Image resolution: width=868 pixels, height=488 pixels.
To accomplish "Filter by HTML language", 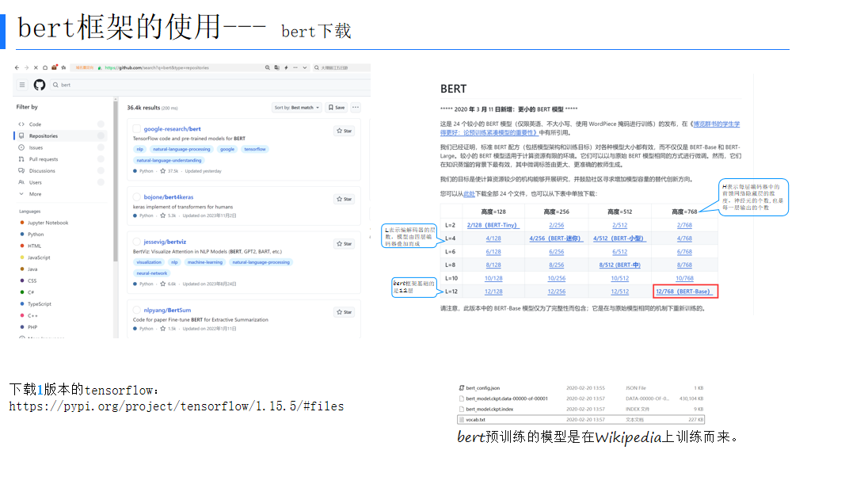I will (31, 246).
